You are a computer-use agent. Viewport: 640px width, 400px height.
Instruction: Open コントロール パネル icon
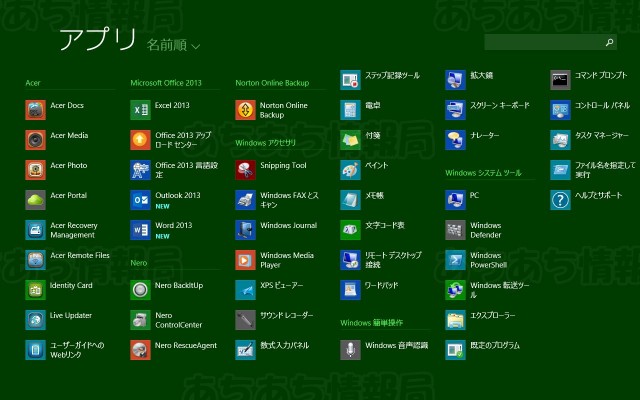pyautogui.click(x=561, y=109)
